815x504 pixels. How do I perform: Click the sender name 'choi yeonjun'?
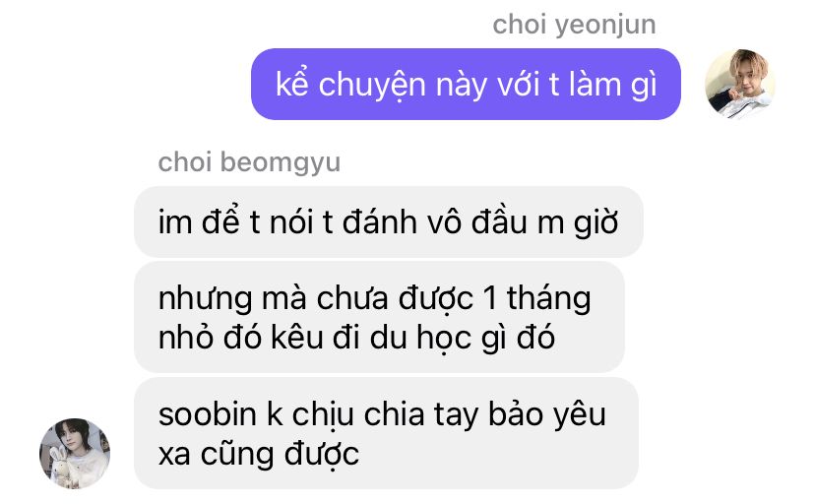tap(574, 25)
